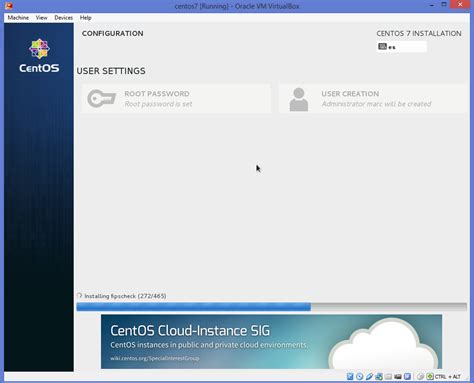Open Root Password settings

pos(176,99)
